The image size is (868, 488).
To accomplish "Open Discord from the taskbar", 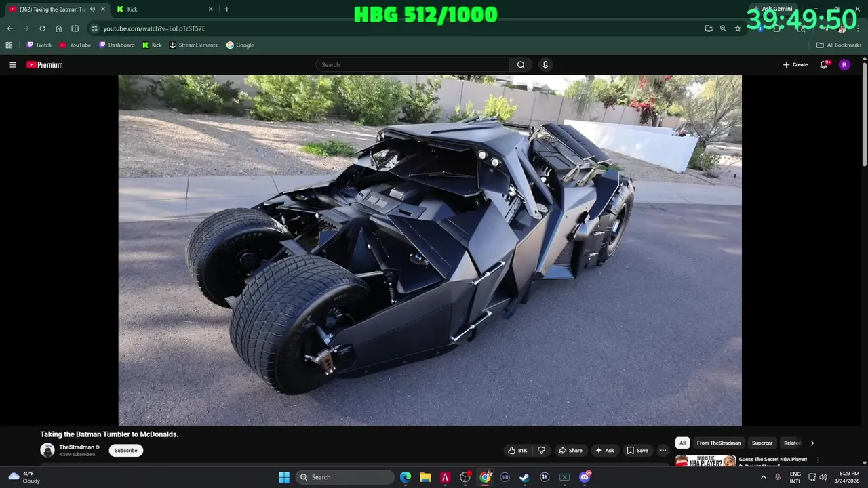I will (x=585, y=477).
